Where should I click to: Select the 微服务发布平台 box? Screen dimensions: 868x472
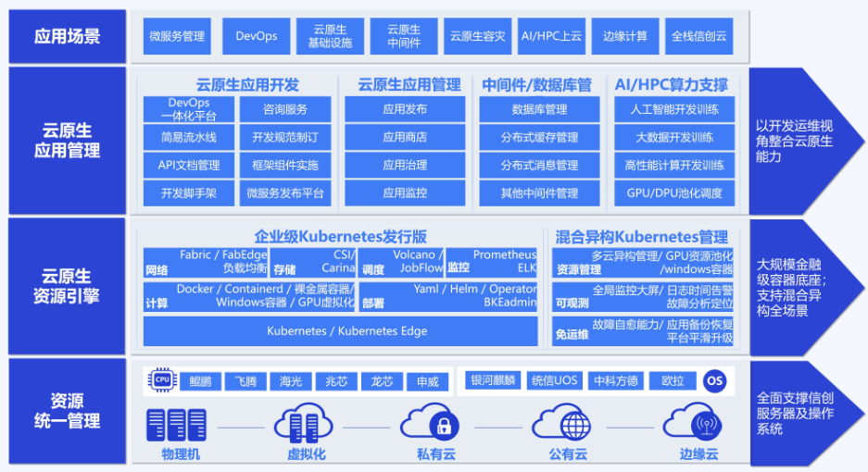click(285, 193)
